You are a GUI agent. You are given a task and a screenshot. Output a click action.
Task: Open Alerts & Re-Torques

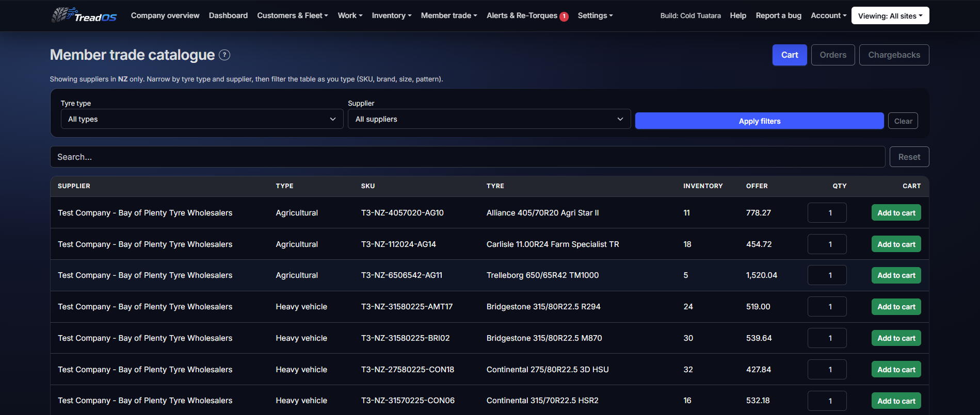click(522, 15)
